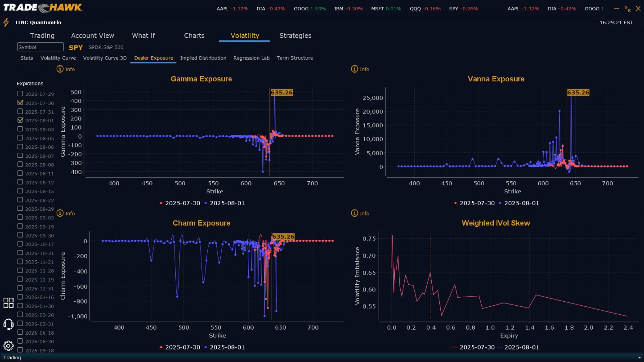Toggle 2025-08-01 legend entry under Gamma Exposure
Image resolution: width=644 pixels, height=362 pixels.
coord(224,203)
